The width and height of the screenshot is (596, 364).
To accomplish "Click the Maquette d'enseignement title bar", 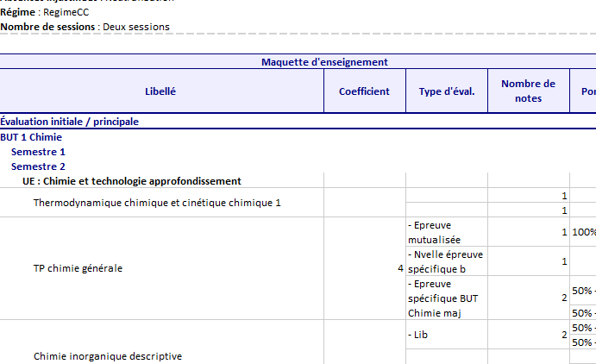I will (x=323, y=61).
